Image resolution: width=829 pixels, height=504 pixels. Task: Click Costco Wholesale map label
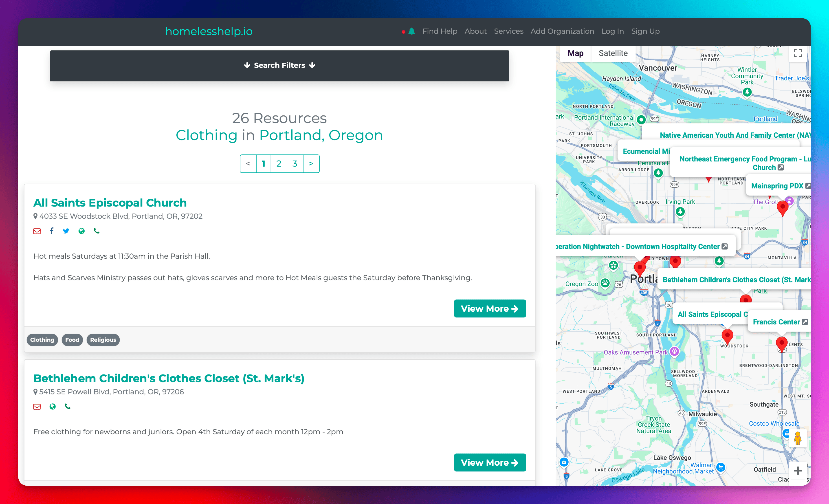[x=774, y=423]
